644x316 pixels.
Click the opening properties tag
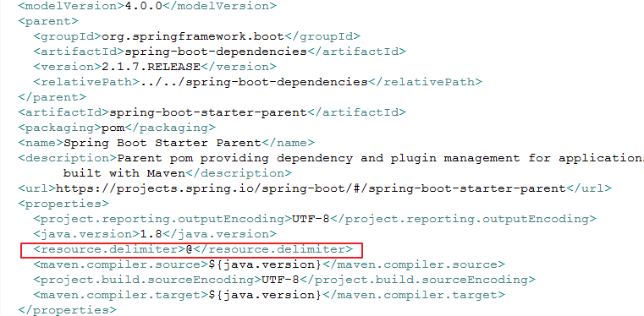[63, 204]
